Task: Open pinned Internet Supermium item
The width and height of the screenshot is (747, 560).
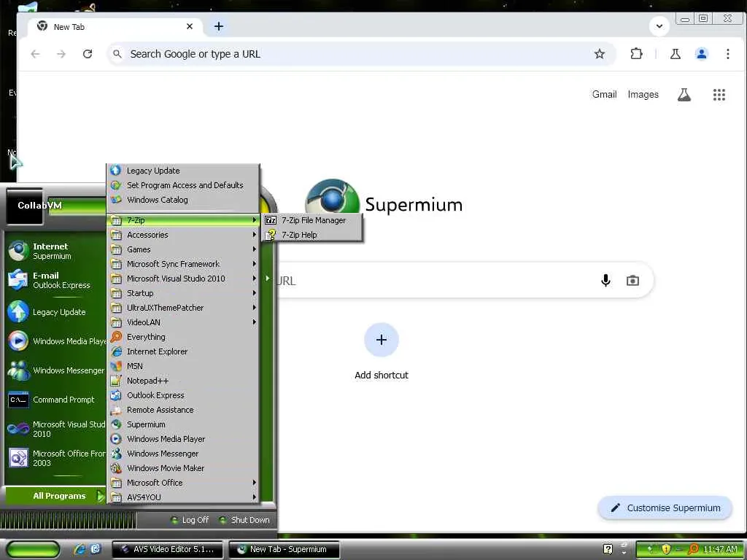Action: 55,251
